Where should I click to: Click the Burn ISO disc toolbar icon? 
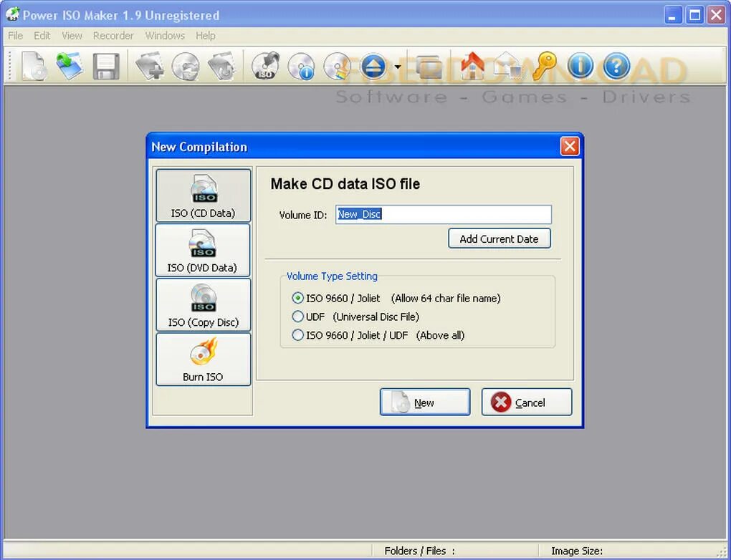coord(265,66)
